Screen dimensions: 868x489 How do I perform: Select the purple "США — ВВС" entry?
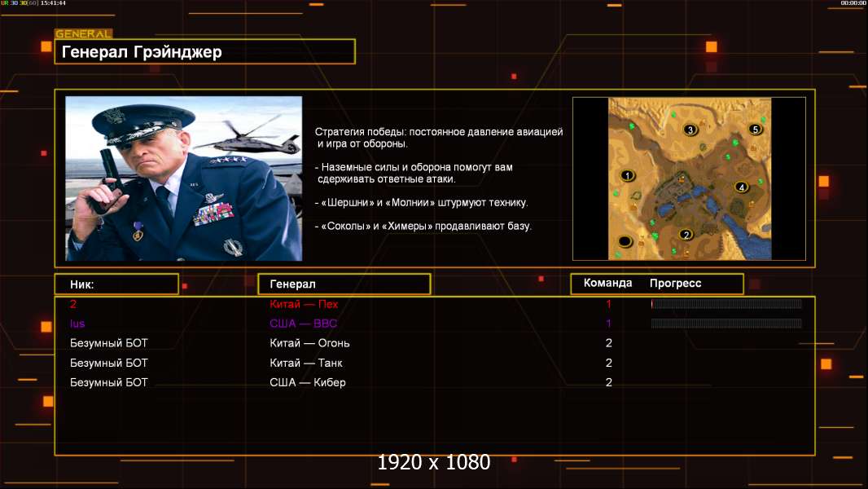303,324
